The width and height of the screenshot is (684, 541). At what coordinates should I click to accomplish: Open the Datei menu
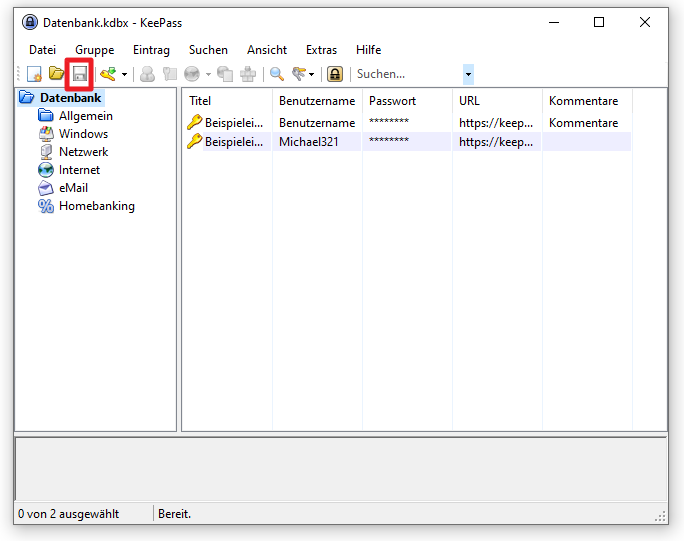coord(42,50)
